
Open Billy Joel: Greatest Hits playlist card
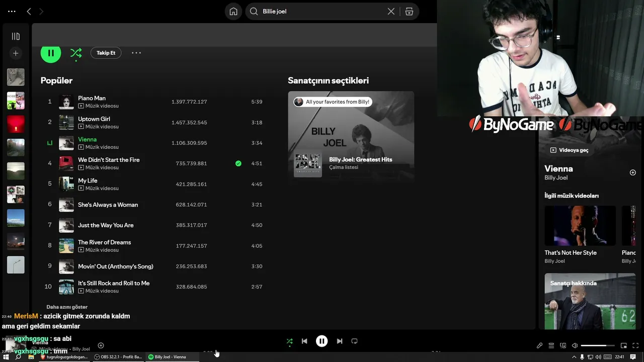tap(351, 135)
